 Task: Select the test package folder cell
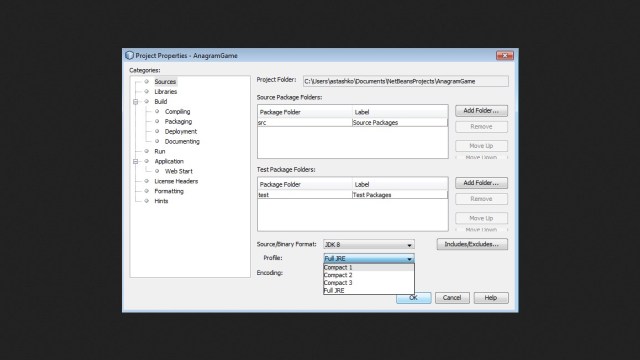coord(304,195)
